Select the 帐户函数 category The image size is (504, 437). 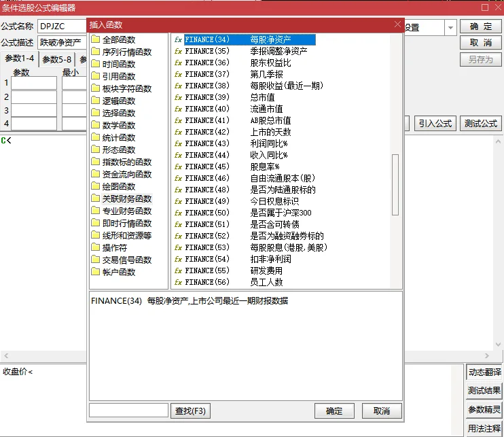click(x=119, y=272)
